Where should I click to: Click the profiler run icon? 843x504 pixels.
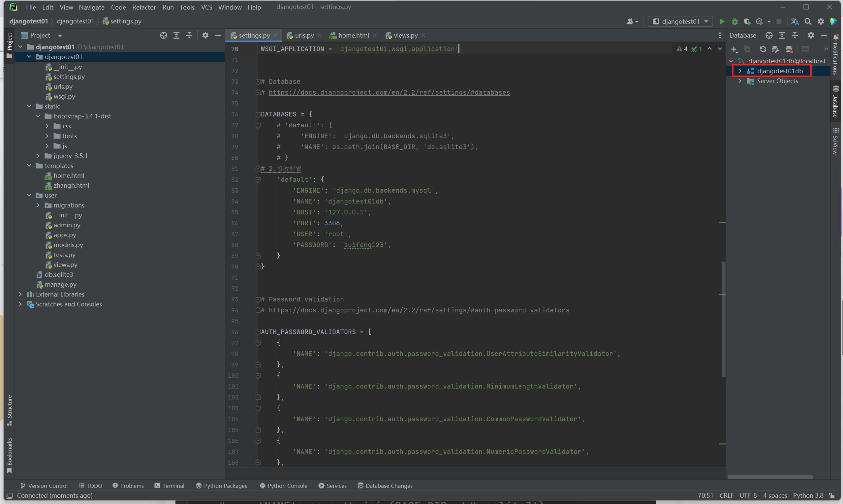[x=760, y=21]
